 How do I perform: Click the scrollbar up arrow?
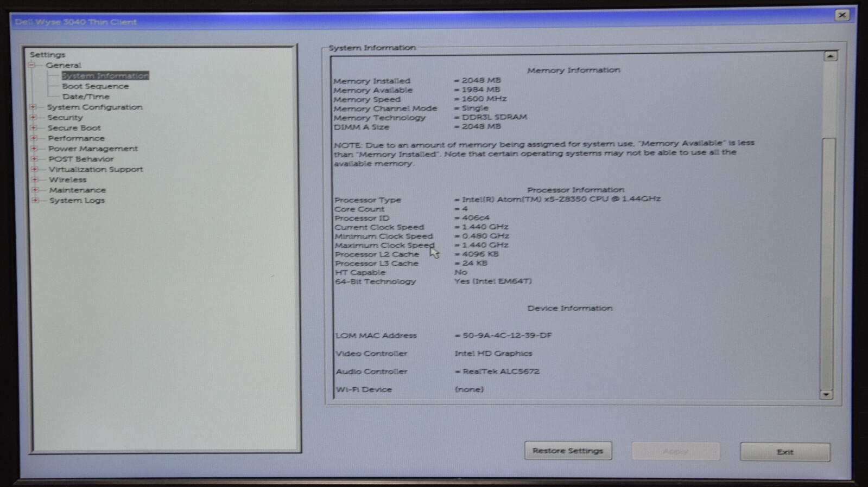point(830,56)
